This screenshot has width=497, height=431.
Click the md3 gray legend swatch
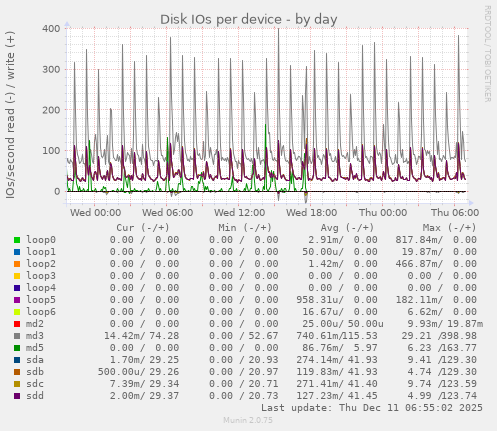pos(17,336)
